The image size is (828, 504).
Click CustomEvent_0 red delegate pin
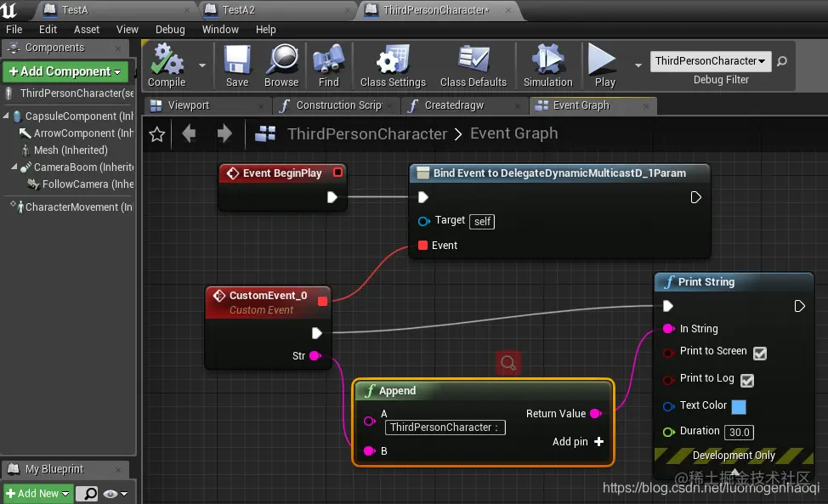pyautogui.click(x=323, y=302)
